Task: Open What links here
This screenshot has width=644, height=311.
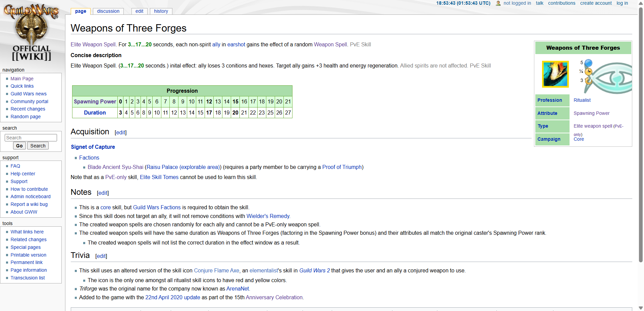Action: coord(27,232)
